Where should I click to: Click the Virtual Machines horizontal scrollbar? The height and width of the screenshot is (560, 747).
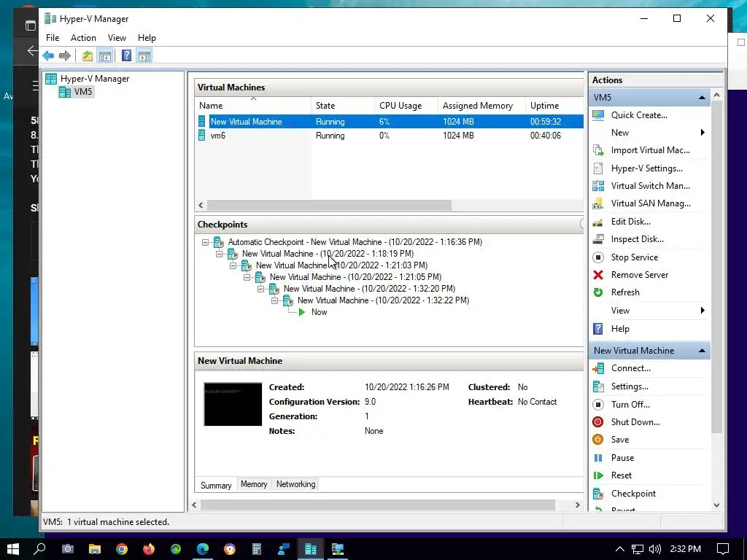329,205
